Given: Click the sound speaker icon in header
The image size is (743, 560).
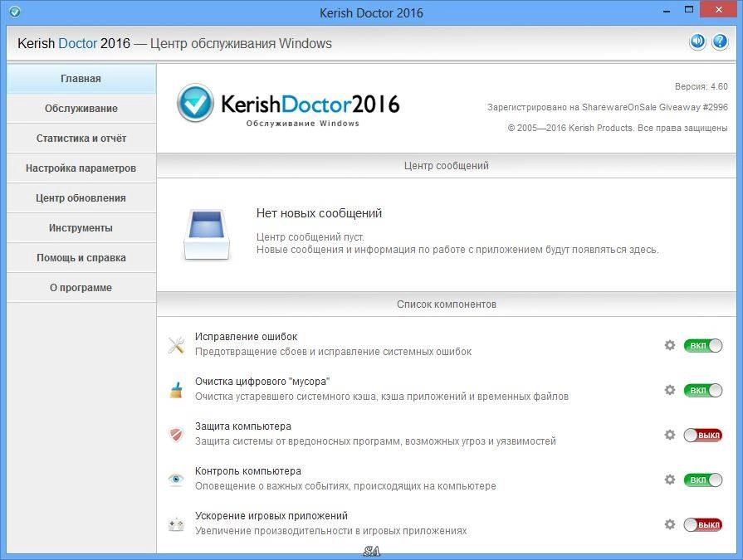Looking at the screenshot, I should [697, 41].
